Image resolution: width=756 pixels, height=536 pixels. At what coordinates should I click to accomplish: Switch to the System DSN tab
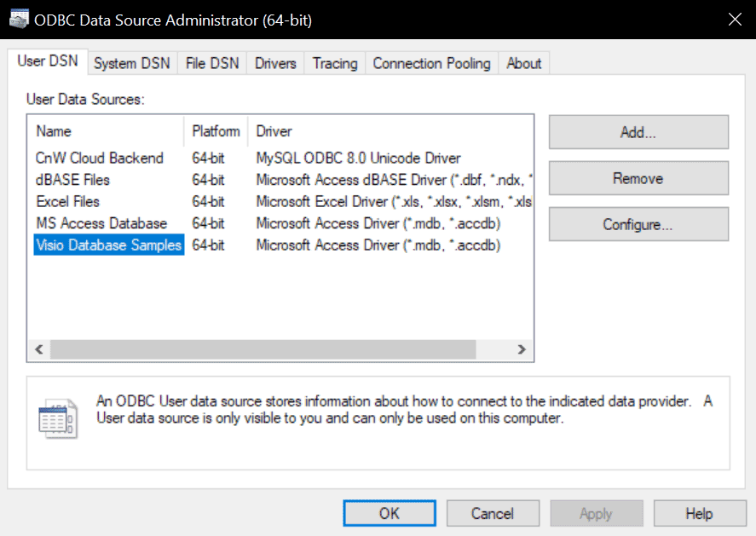click(x=131, y=62)
